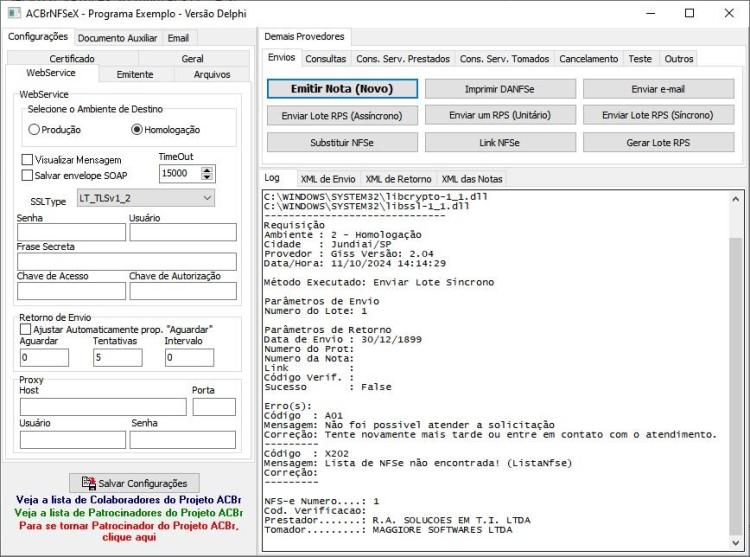Click Gerar Lote RPS button
Image resolution: width=750 pixels, height=557 pixels.
click(x=658, y=142)
